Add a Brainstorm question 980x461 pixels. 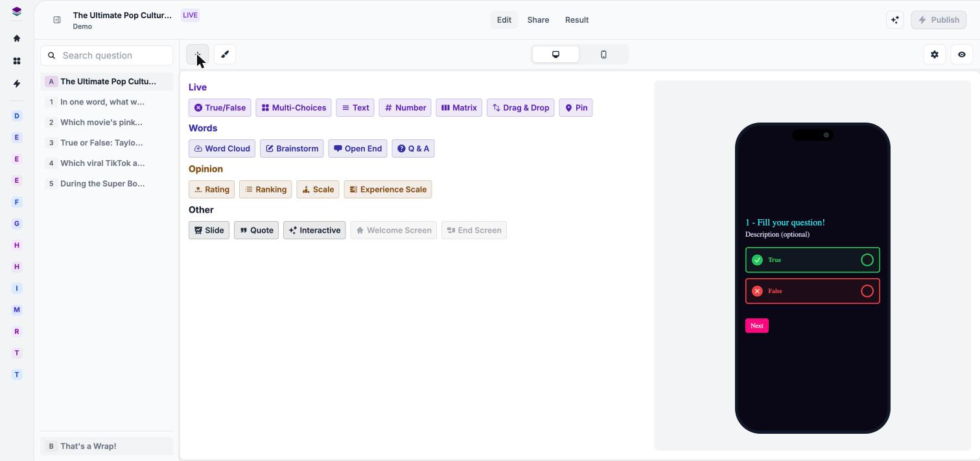coord(292,148)
